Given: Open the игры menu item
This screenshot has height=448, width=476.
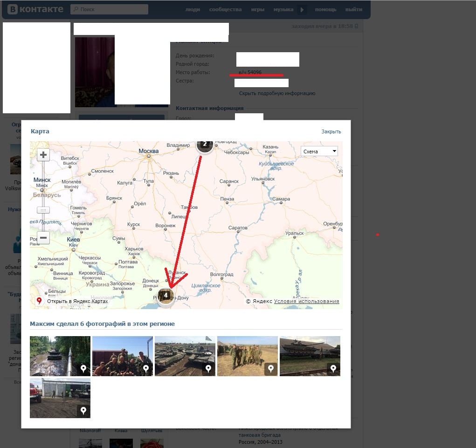Looking at the screenshot, I should tap(258, 9).
